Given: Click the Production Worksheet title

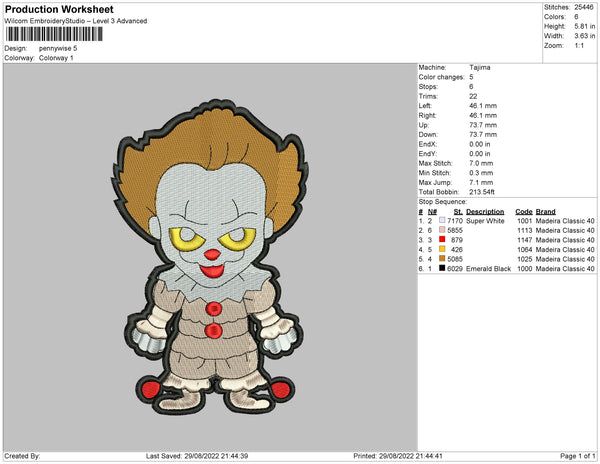Looking at the screenshot, I should (59, 10).
